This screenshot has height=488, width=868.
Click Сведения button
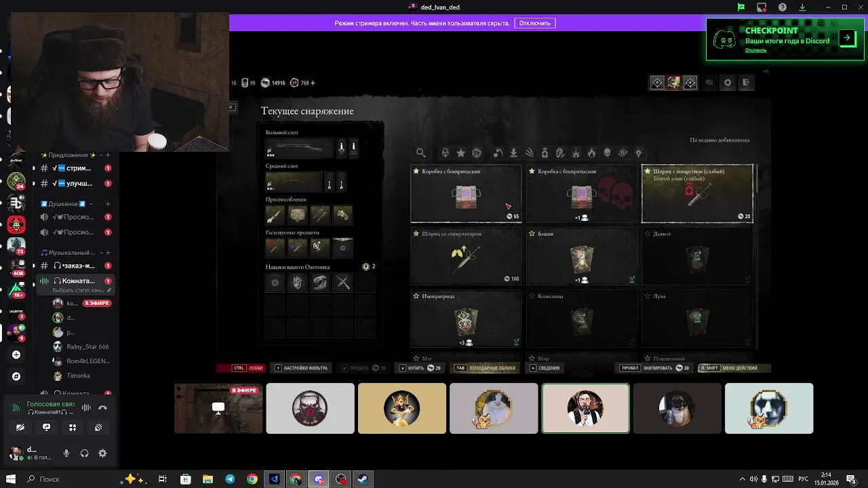point(545,368)
